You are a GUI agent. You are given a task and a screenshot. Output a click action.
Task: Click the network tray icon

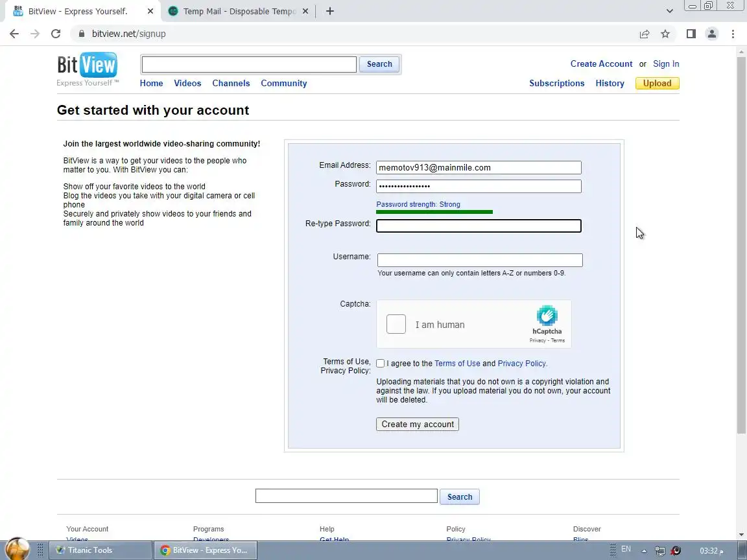(x=660, y=551)
